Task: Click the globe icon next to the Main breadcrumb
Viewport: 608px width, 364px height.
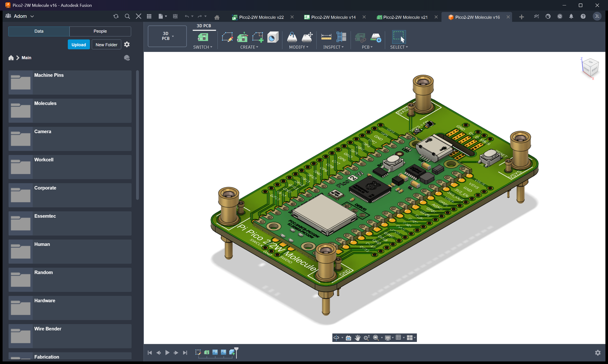Action: point(127,58)
